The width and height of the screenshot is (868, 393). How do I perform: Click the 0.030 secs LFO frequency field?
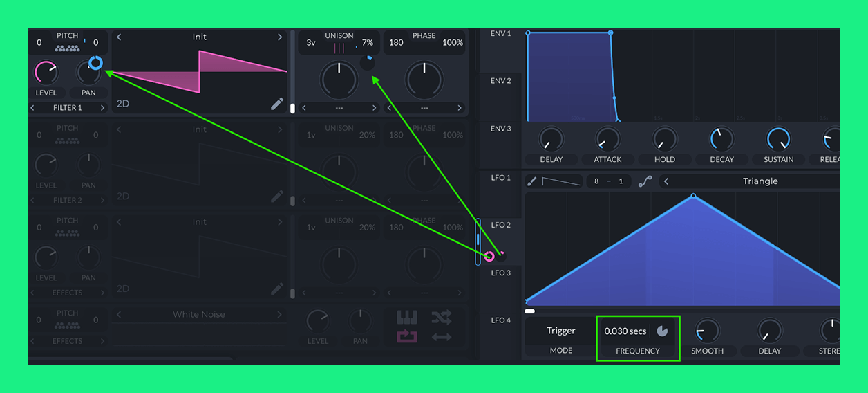pyautogui.click(x=625, y=331)
